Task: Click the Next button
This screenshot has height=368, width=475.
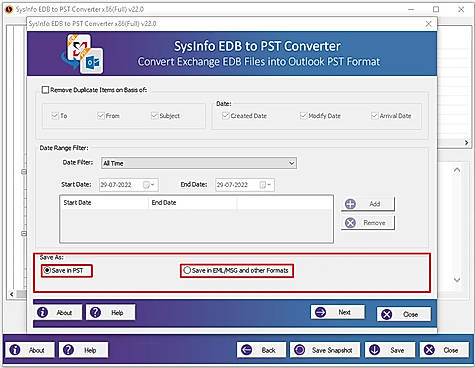Action: [x=338, y=312]
